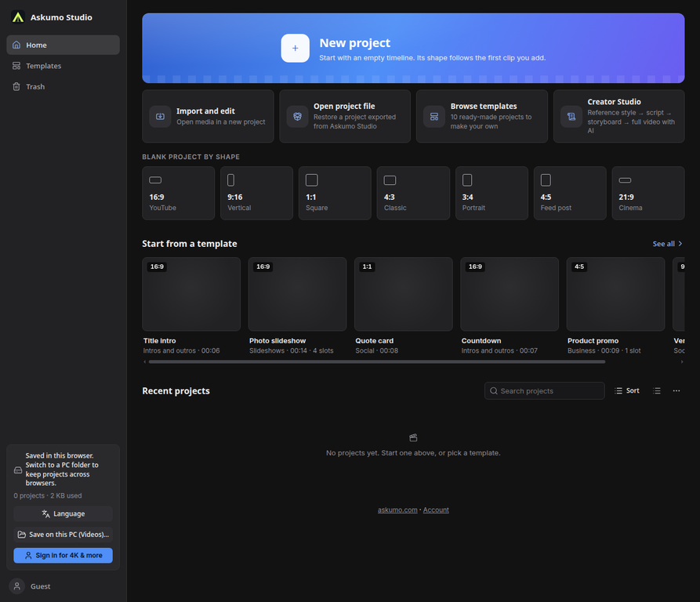Select the 9:16 Vertical shape icon
This screenshot has height=602, width=700.
click(230, 180)
